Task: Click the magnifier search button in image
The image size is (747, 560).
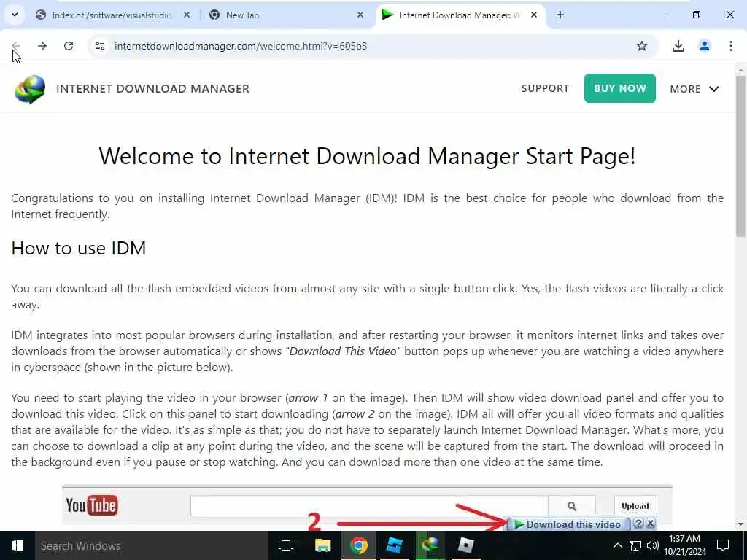Action: click(572, 506)
